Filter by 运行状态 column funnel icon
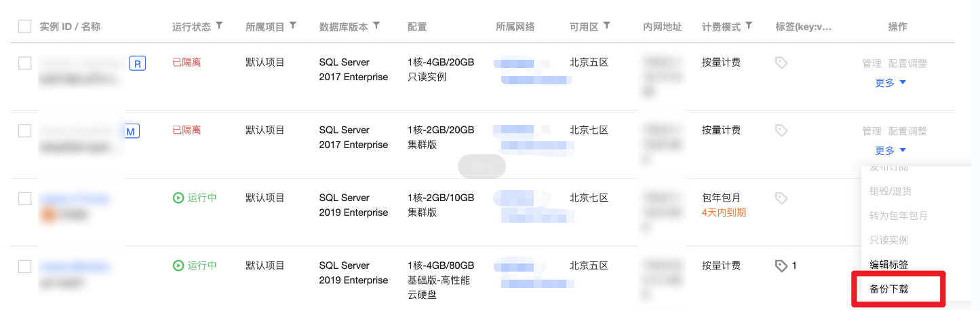980x311 pixels. [x=218, y=26]
